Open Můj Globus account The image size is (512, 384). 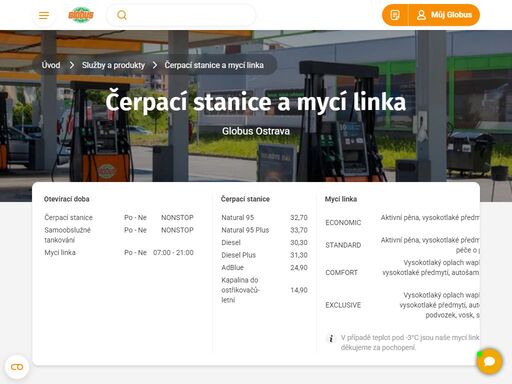(444, 15)
